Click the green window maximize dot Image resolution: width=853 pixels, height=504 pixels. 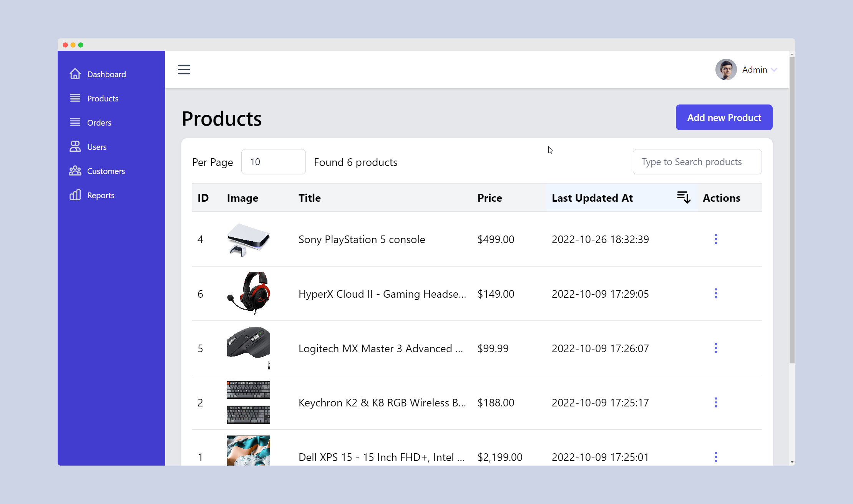point(81,45)
